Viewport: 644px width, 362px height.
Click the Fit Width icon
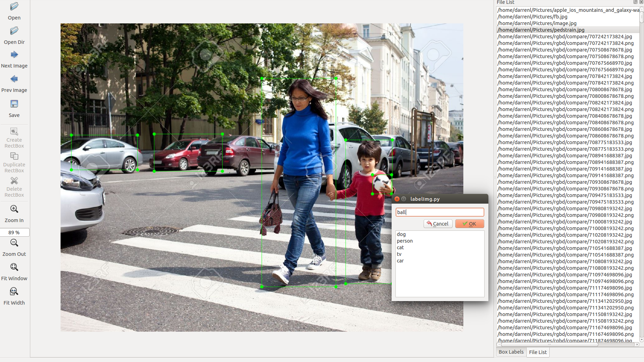click(14, 292)
